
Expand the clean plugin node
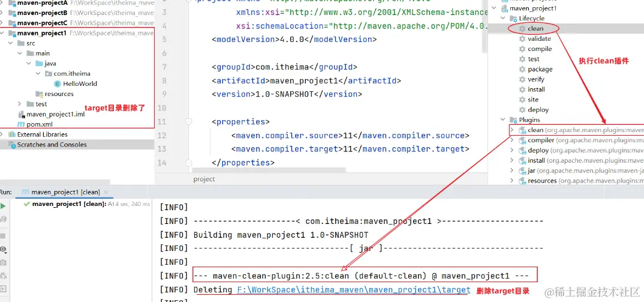(x=511, y=130)
